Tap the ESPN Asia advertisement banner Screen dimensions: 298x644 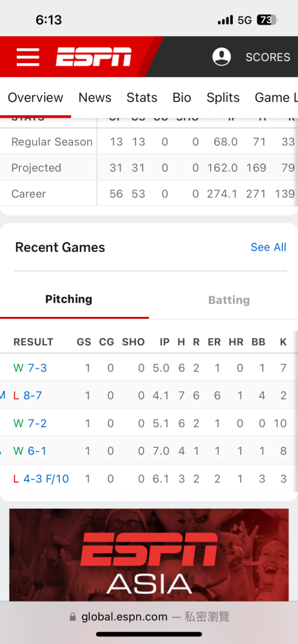point(149,555)
